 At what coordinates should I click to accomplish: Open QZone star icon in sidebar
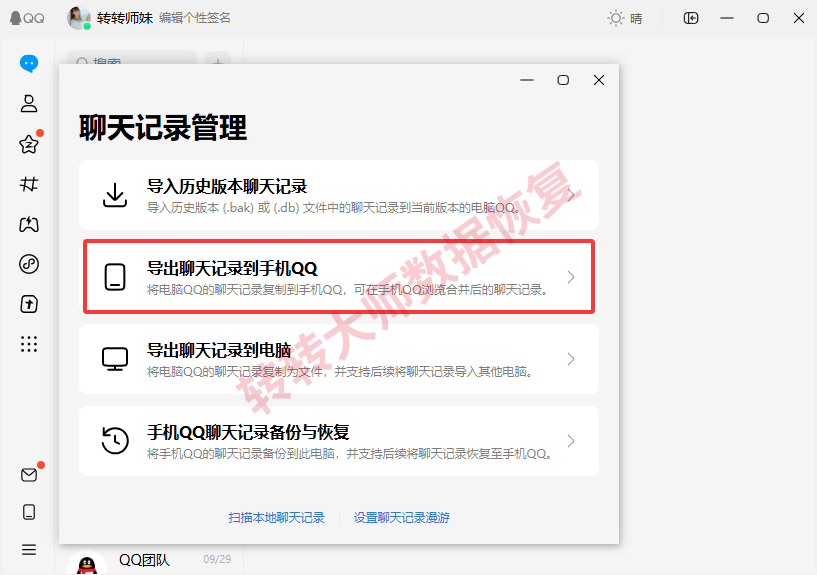[x=29, y=144]
